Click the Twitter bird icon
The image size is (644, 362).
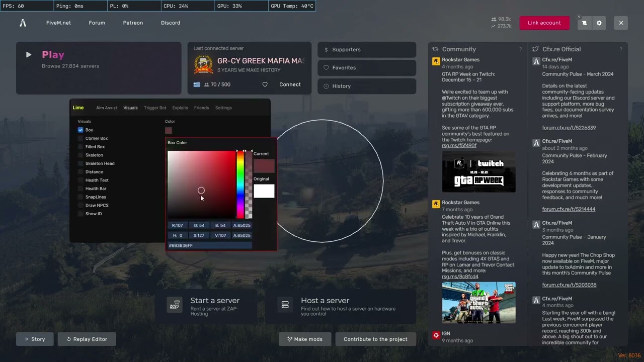tap(536, 49)
